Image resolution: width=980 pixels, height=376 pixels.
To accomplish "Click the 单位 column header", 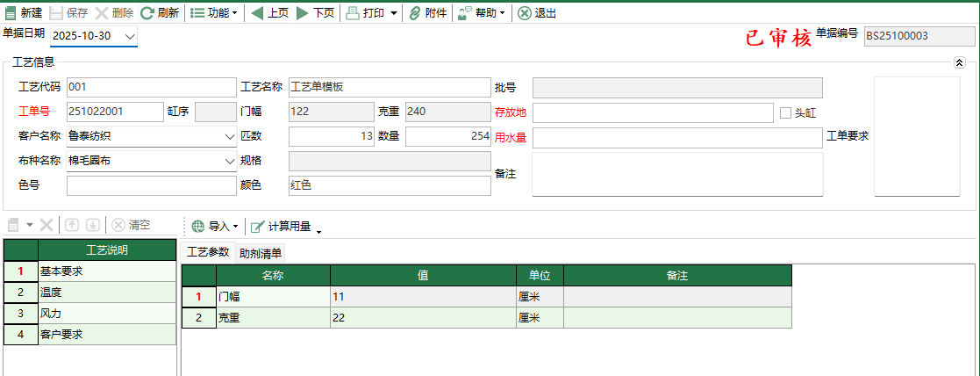I will 540,275.
